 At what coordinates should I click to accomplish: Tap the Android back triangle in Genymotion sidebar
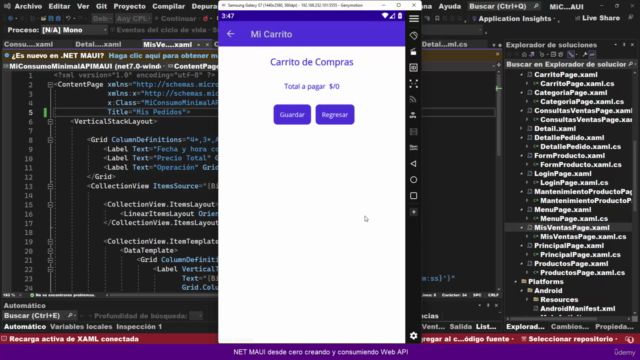point(413,164)
